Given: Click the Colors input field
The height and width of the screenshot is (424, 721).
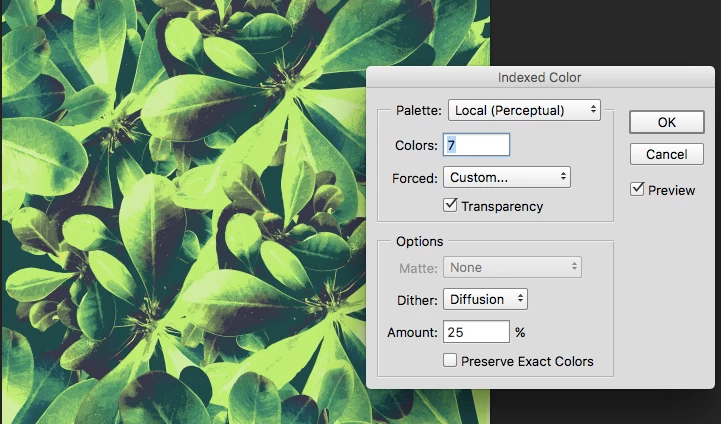Looking at the screenshot, I should click(476, 145).
